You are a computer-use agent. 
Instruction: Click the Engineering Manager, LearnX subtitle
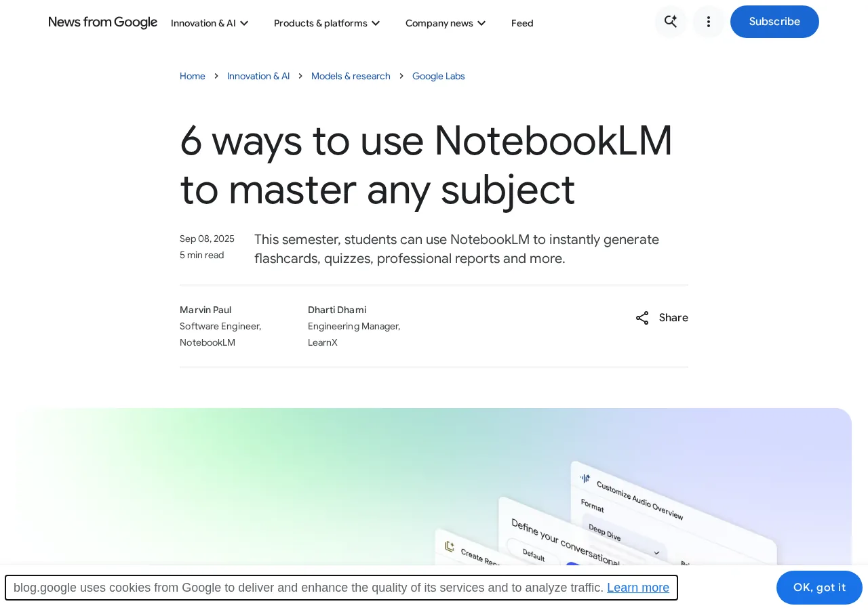(354, 334)
